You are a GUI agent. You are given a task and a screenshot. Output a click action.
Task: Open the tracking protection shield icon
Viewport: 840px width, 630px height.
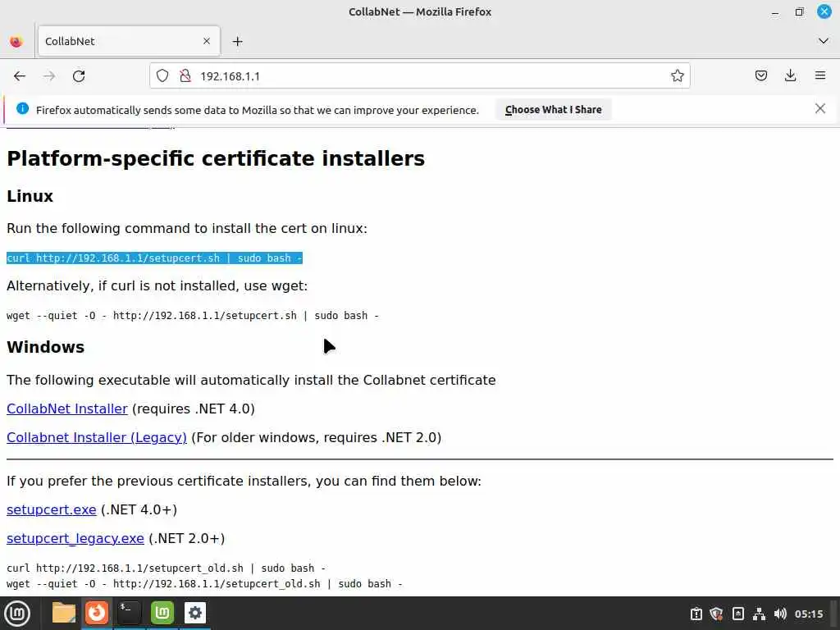pos(162,76)
